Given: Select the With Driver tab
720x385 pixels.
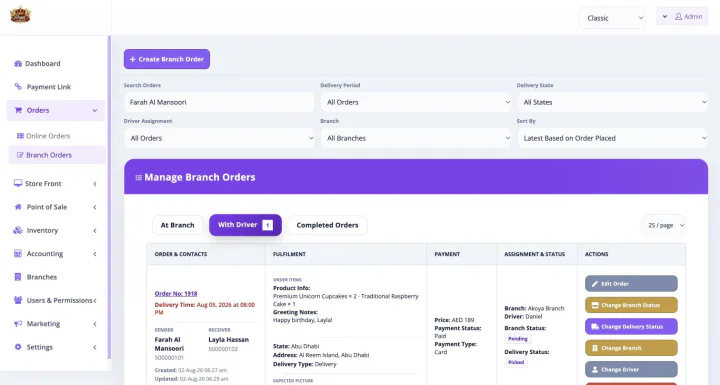Looking at the screenshot, I should coord(245,225).
